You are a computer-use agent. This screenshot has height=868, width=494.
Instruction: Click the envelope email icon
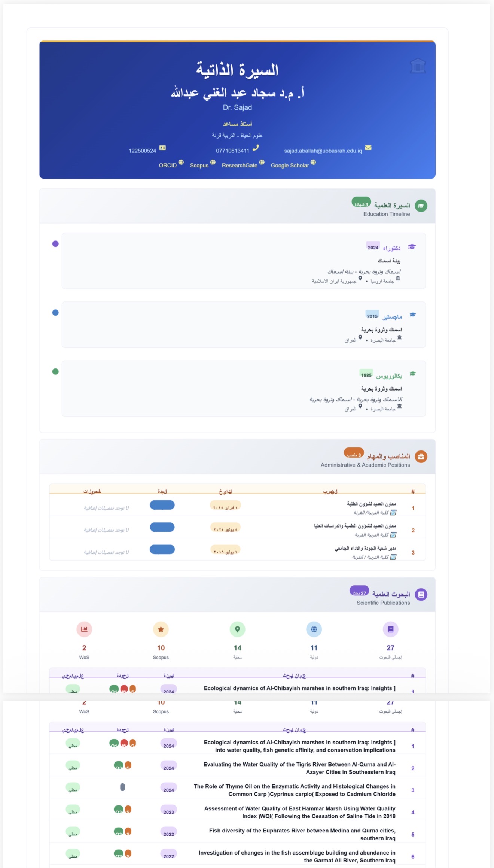[368, 148]
